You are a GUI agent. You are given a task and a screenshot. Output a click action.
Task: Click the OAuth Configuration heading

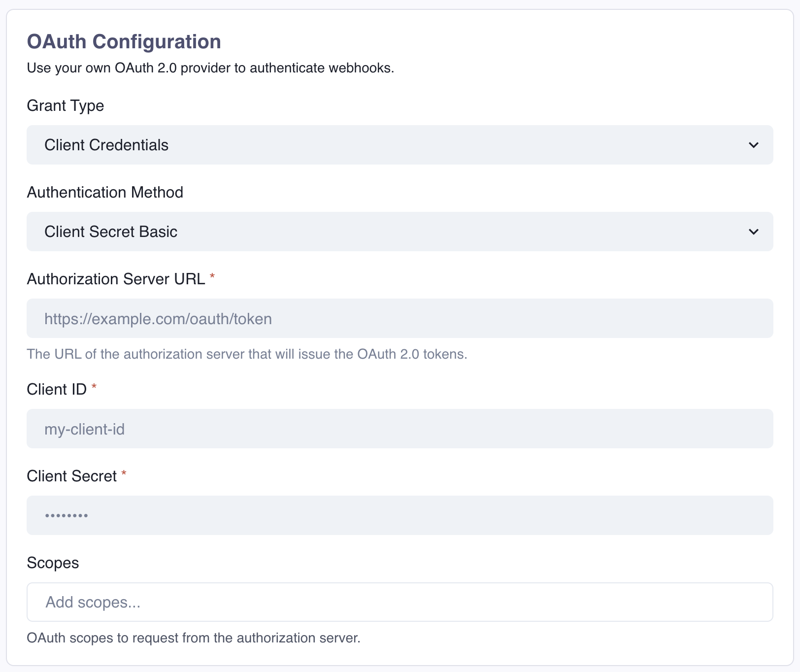click(124, 42)
